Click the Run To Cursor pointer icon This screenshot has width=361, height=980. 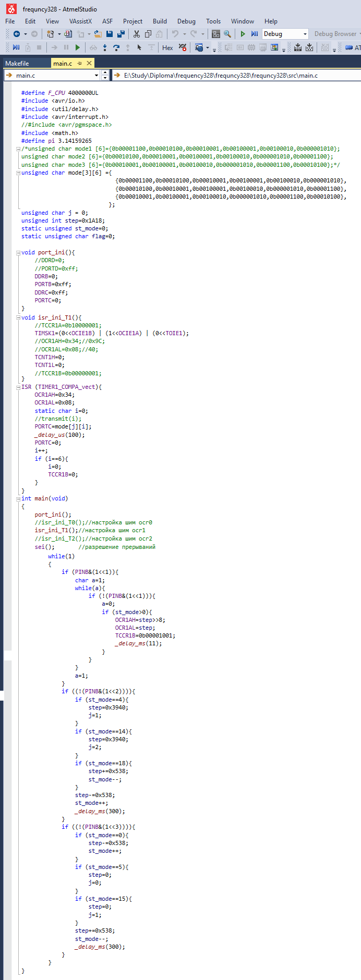click(x=139, y=47)
